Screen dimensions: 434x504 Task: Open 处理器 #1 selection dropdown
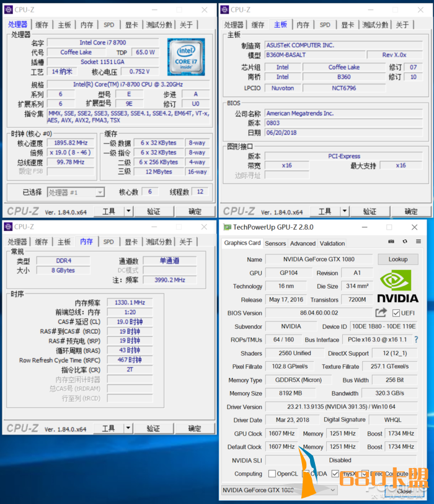(x=76, y=192)
